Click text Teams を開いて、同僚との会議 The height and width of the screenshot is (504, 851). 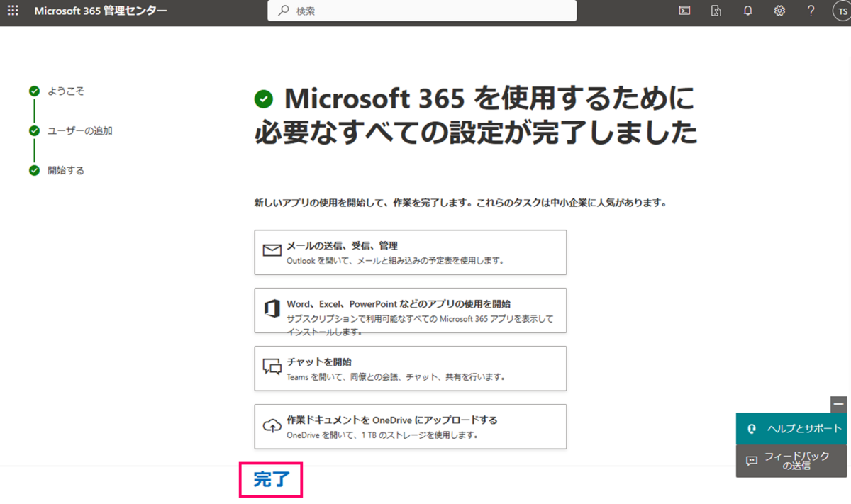pos(396,377)
